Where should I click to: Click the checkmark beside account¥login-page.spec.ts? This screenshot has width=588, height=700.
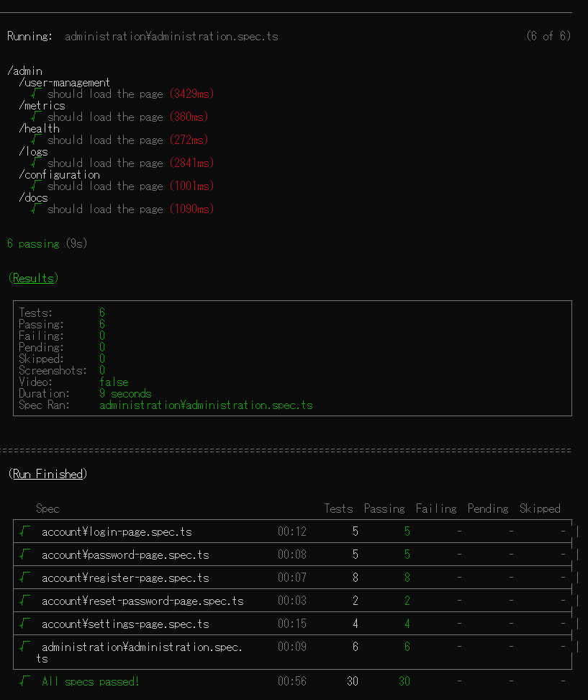click(25, 531)
